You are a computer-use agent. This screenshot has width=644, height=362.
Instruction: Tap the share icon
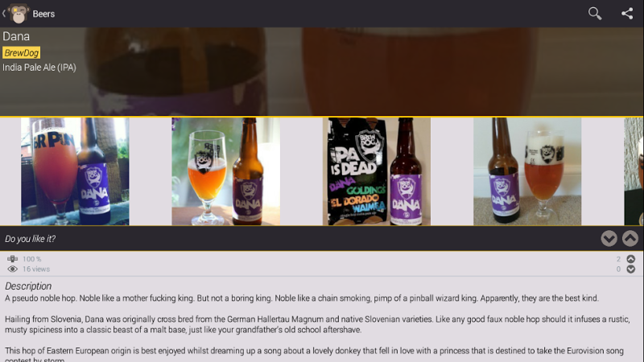click(x=627, y=14)
